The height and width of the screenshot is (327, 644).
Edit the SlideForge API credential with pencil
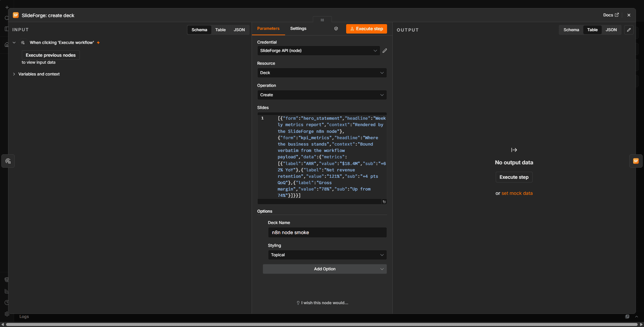385,51
